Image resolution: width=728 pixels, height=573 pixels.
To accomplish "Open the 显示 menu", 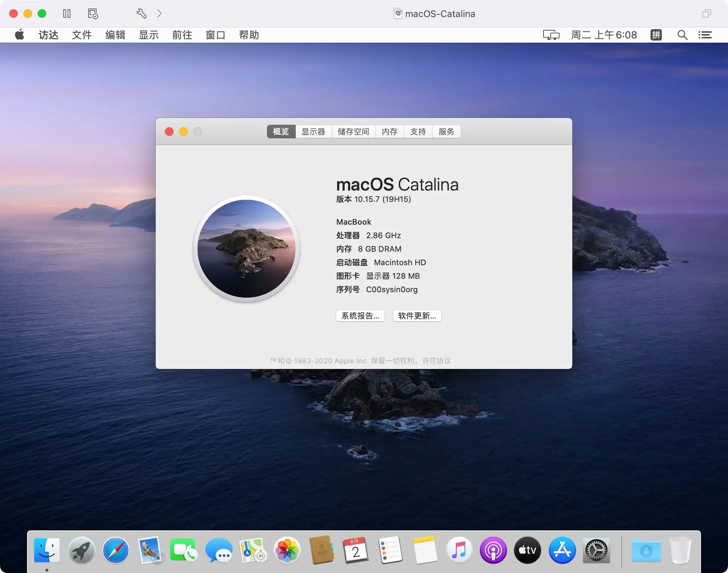I will [149, 35].
